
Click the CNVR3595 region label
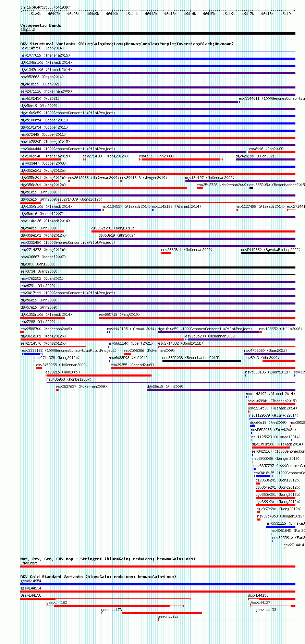[x=29, y=563]
